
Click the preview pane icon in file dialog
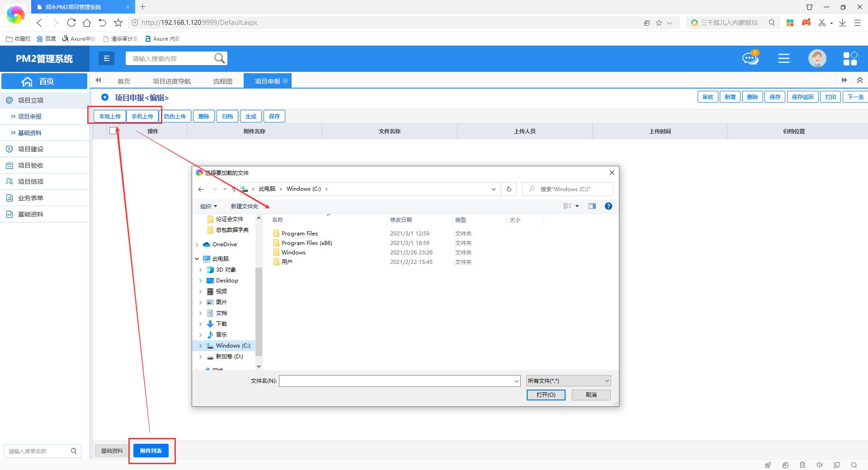click(592, 206)
